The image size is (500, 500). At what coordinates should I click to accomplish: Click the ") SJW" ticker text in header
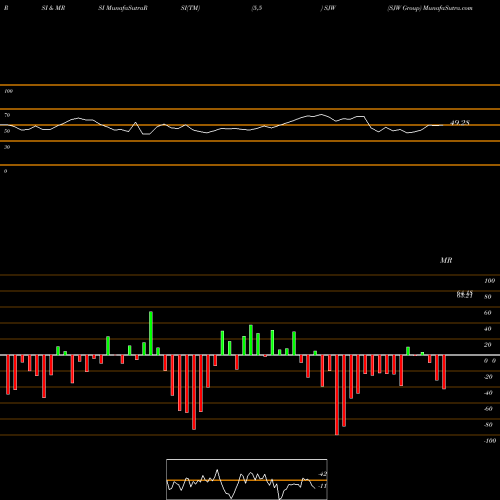click(x=328, y=8)
